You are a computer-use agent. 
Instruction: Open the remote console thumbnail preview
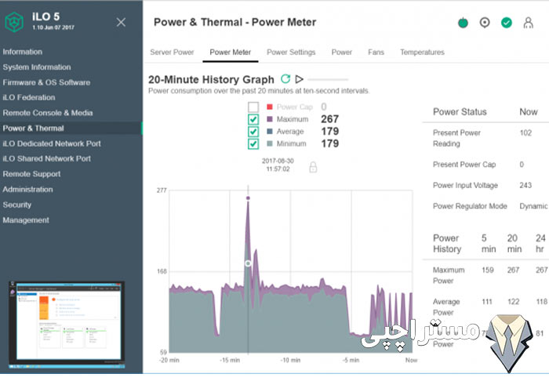pyautogui.click(x=67, y=325)
